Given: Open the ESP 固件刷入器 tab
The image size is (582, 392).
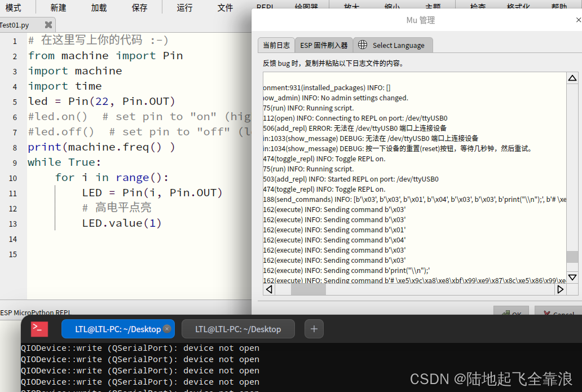Looking at the screenshot, I should [324, 45].
